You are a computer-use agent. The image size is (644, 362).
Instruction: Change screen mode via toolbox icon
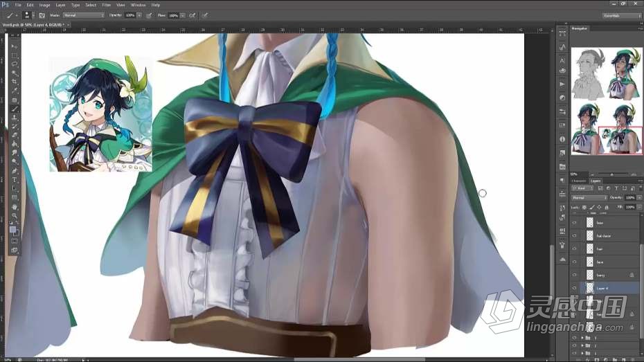tap(15, 250)
